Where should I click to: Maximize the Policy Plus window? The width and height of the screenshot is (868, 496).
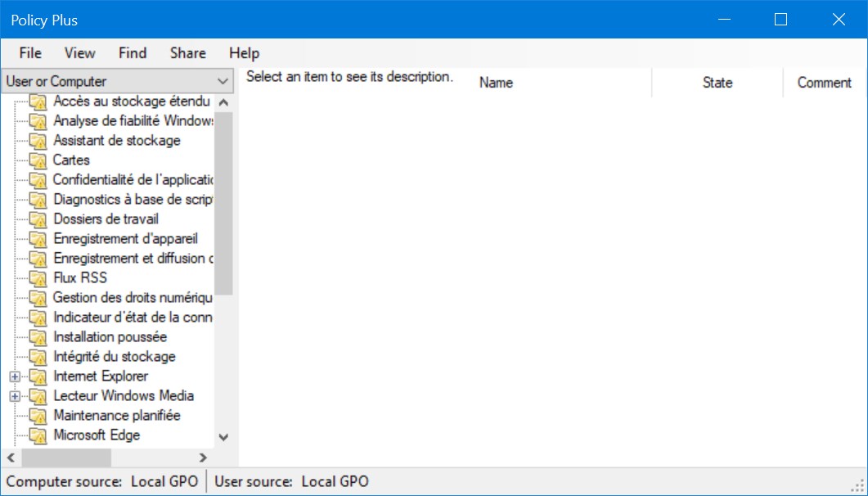click(x=780, y=20)
